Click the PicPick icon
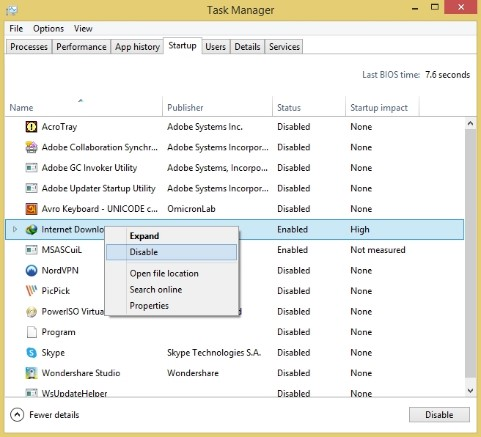The image size is (481, 437). (31, 291)
